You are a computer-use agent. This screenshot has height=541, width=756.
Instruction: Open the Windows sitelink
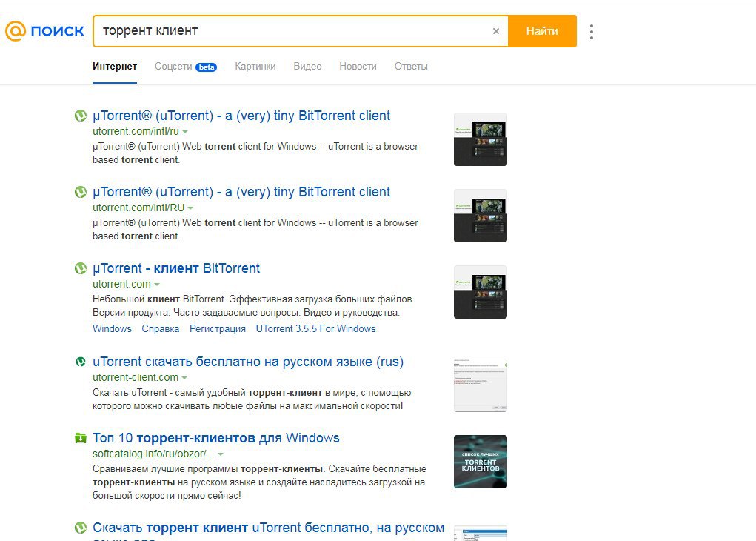pos(112,328)
